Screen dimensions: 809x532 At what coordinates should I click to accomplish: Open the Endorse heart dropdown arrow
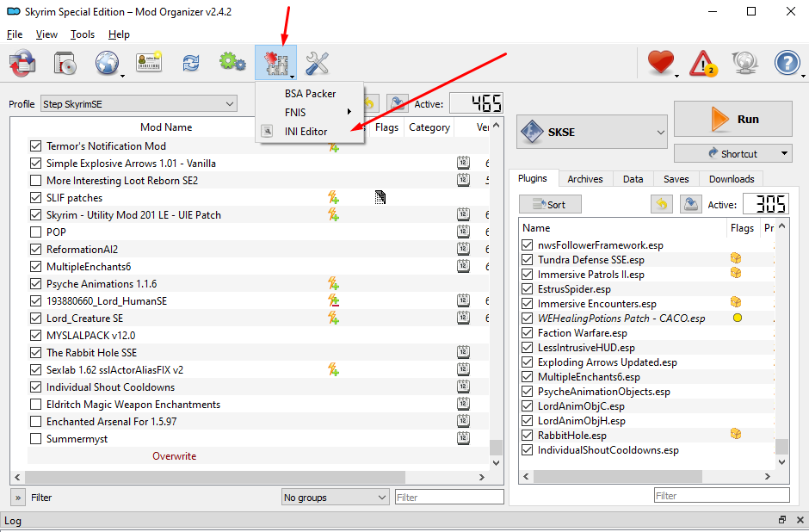[x=677, y=76]
